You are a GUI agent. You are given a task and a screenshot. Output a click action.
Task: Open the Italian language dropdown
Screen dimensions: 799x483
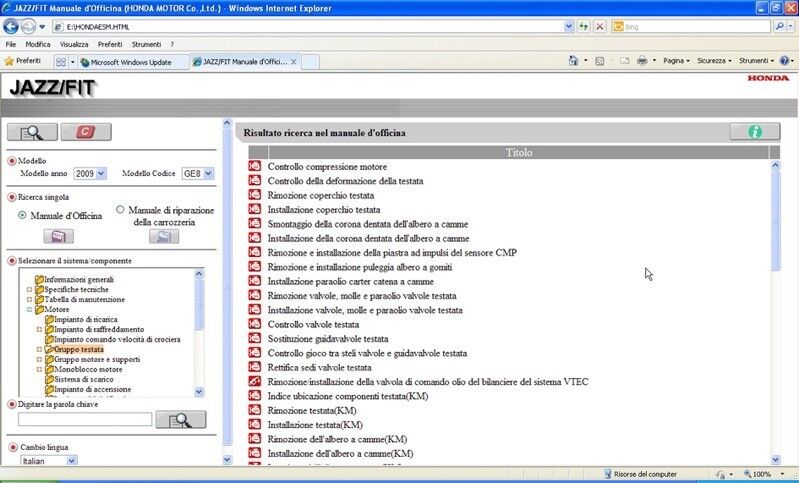[x=48, y=461]
